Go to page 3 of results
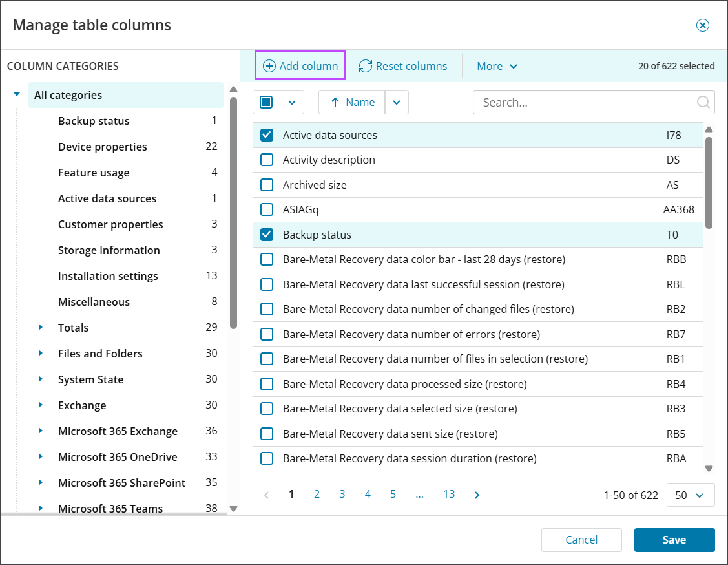The image size is (728, 565). point(342,494)
